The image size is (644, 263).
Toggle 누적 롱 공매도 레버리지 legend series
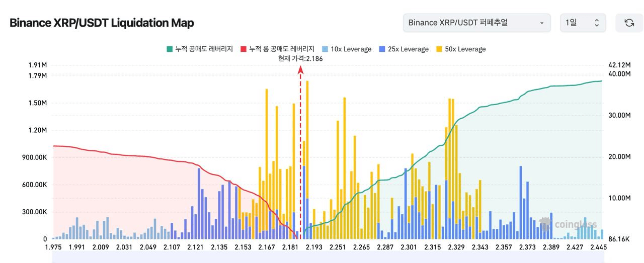click(x=277, y=49)
